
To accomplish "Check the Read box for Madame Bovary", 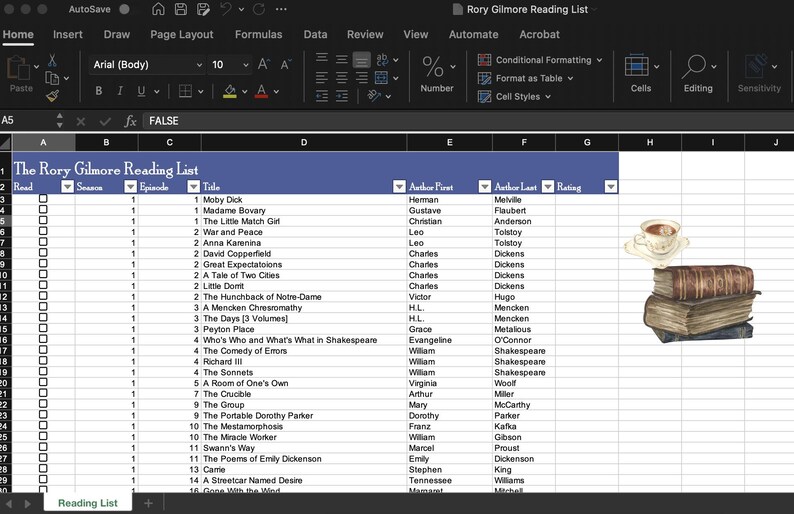I will click(43, 209).
